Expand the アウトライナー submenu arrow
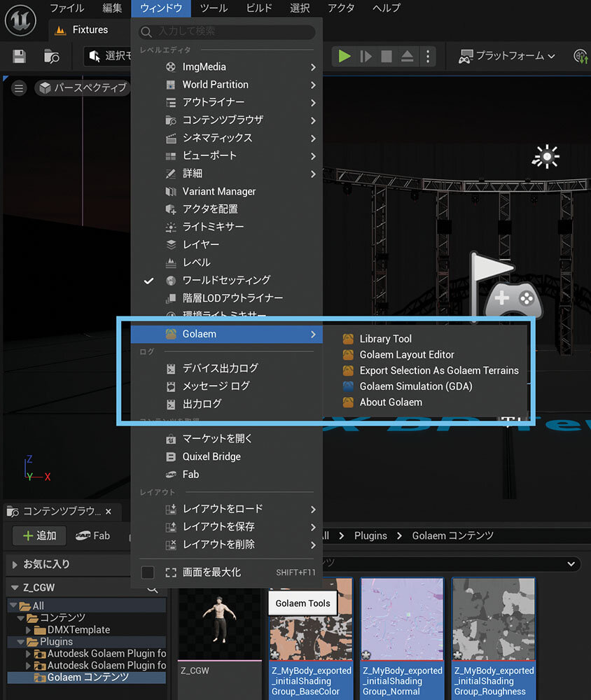Screen dimensions: 591x700 coord(313,103)
